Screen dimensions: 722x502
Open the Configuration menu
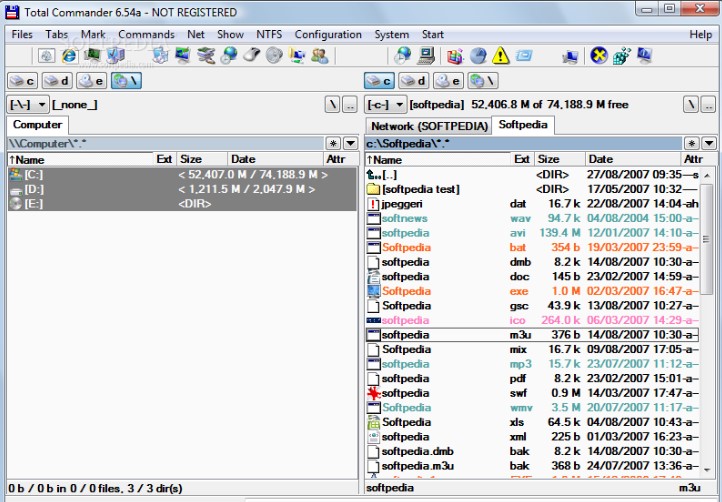pyautogui.click(x=328, y=35)
